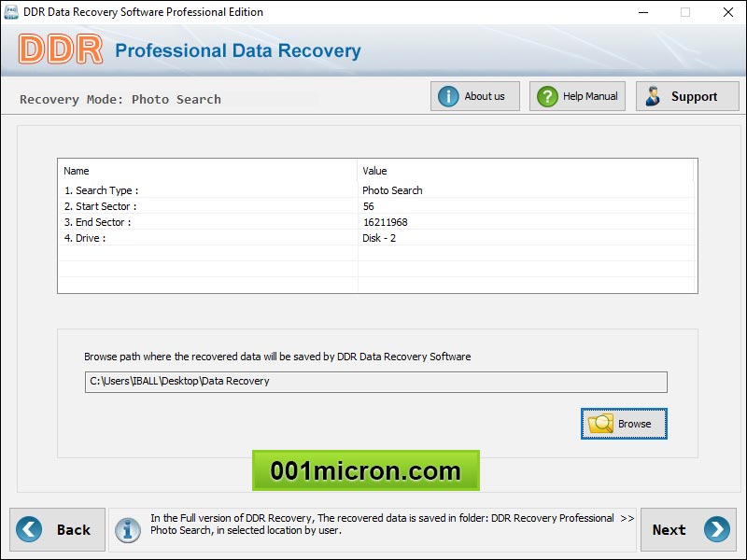
Task: Click the 'Professional Data Recovery' heading
Action: point(238,50)
